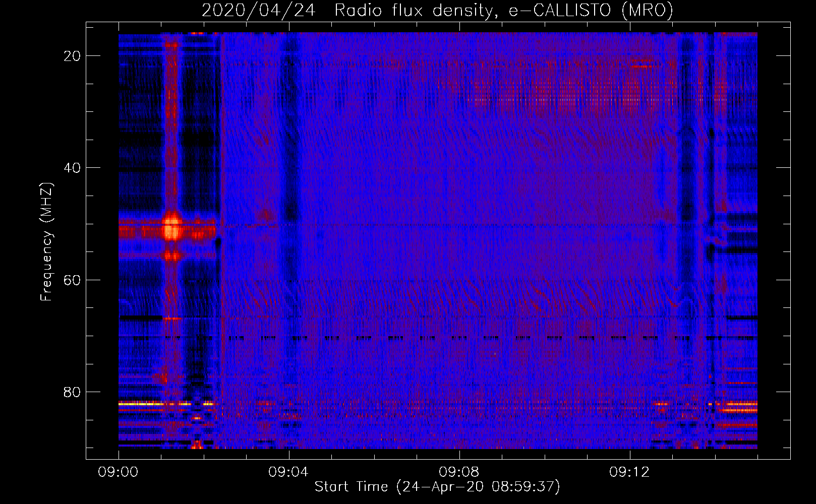The width and height of the screenshot is (816, 504).
Task: Click the '09:08' time tick label
Action: [459, 472]
